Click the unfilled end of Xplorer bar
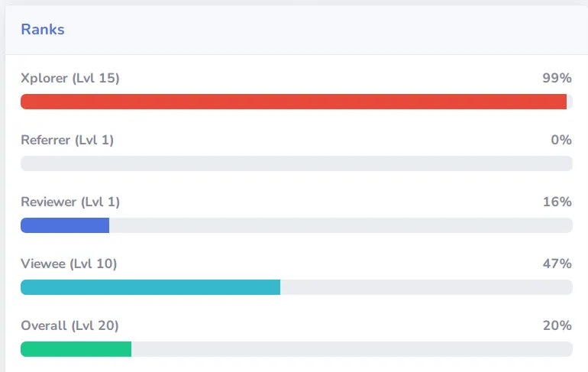Image resolution: width=588 pixels, height=372 pixels. [570, 102]
